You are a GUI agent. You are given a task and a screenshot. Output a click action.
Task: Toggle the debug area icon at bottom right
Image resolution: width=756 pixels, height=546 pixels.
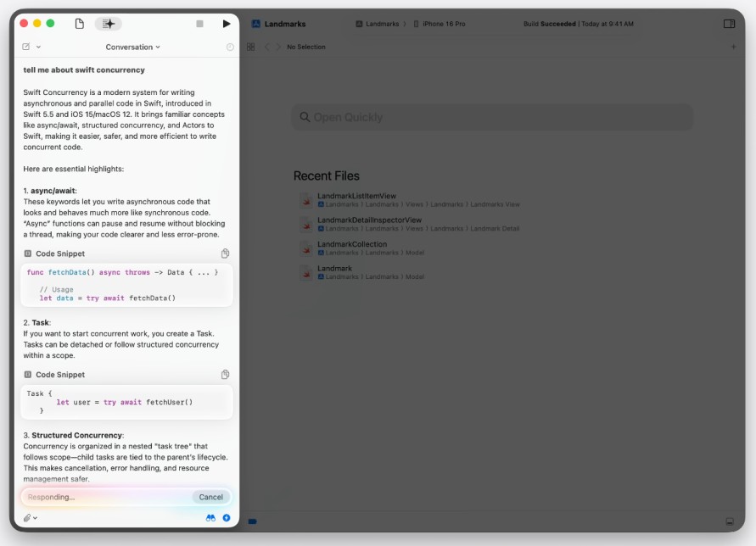click(x=730, y=521)
